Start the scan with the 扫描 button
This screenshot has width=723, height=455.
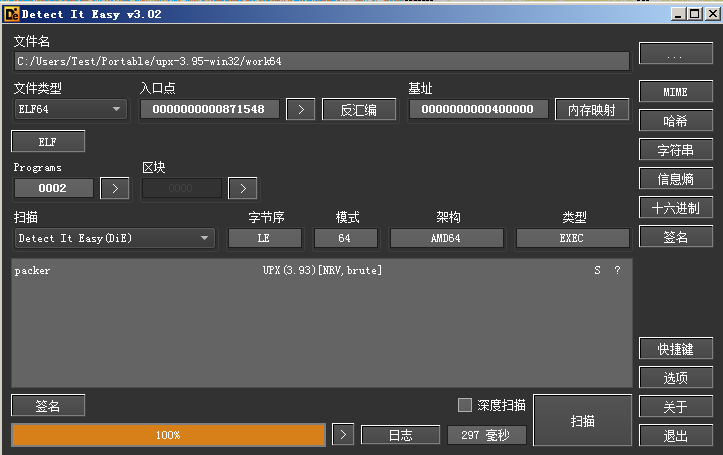(582, 420)
